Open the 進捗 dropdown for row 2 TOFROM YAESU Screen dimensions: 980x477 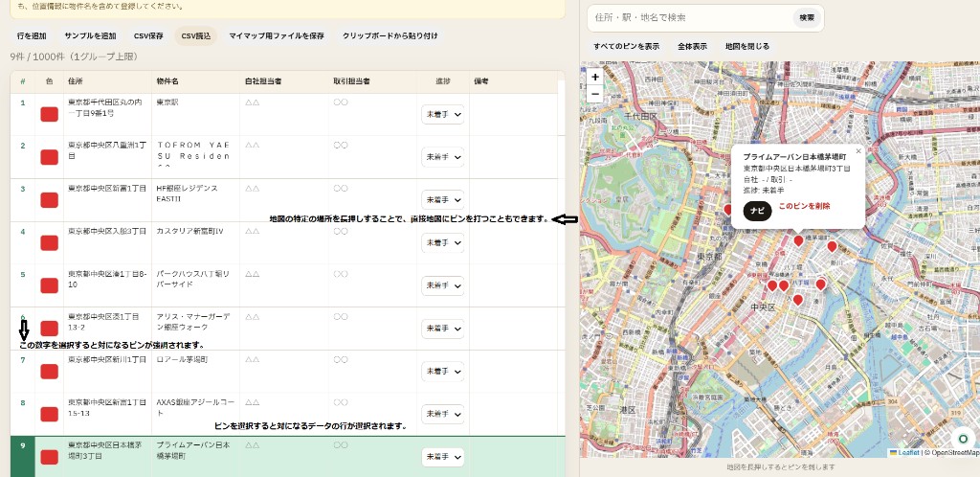point(442,157)
